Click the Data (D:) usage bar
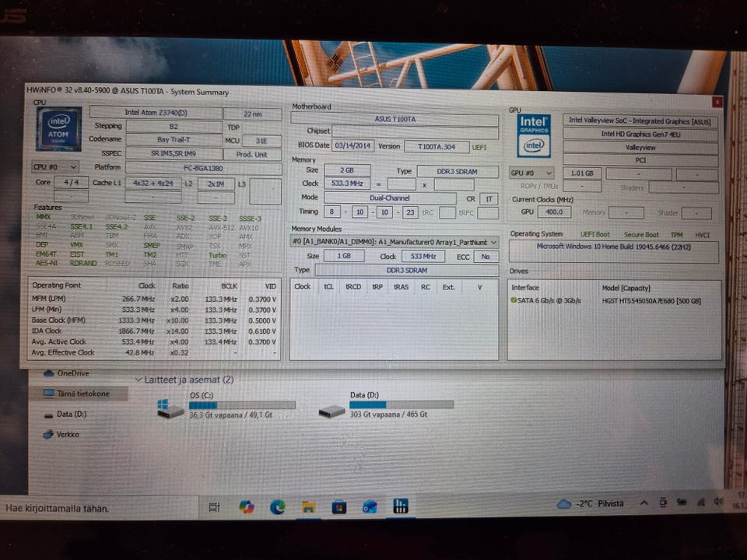747x560 pixels. click(x=402, y=404)
